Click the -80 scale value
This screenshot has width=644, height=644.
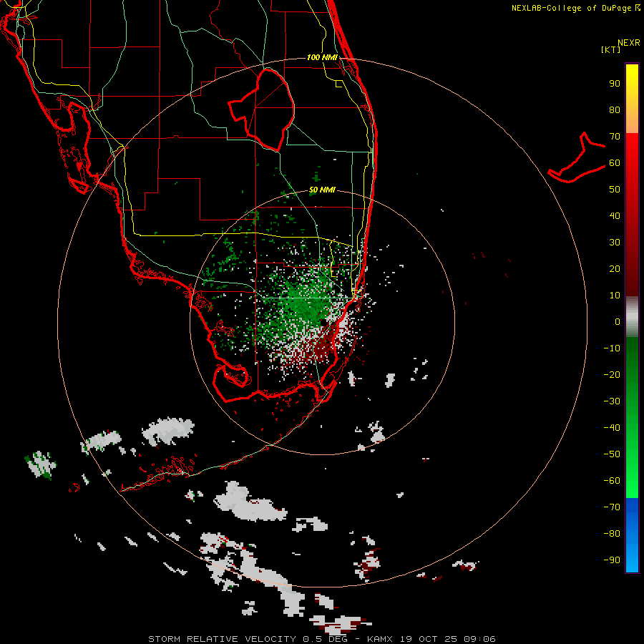[612, 534]
